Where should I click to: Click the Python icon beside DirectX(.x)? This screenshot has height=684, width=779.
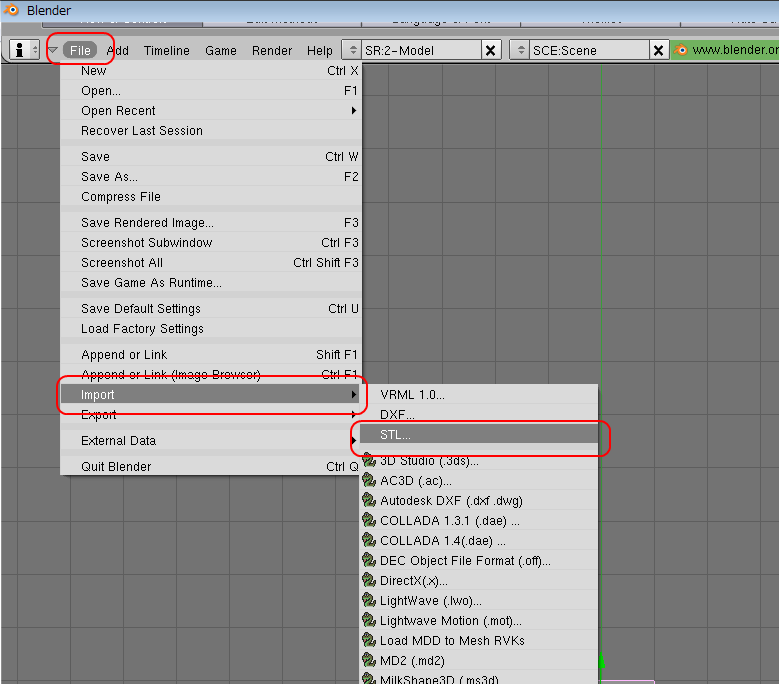click(x=369, y=580)
